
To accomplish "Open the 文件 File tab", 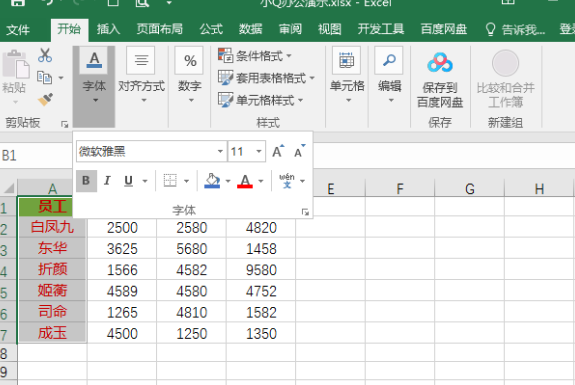I will [x=18, y=29].
